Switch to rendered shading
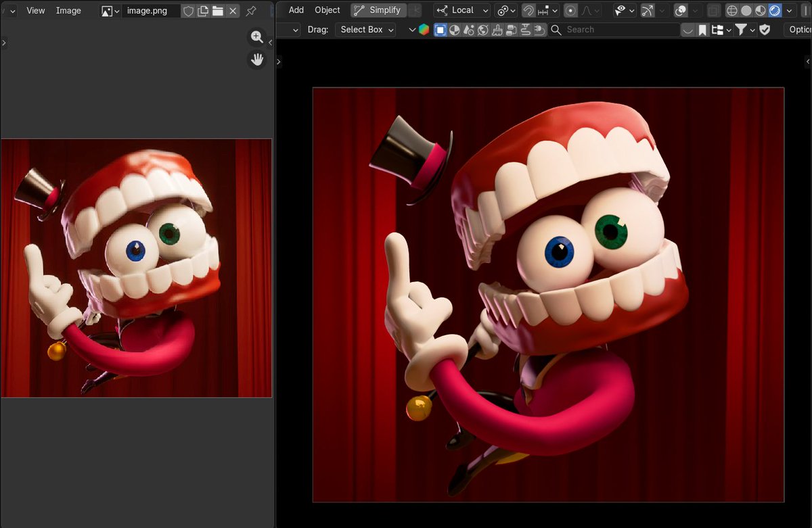The height and width of the screenshot is (528, 812). [x=774, y=10]
